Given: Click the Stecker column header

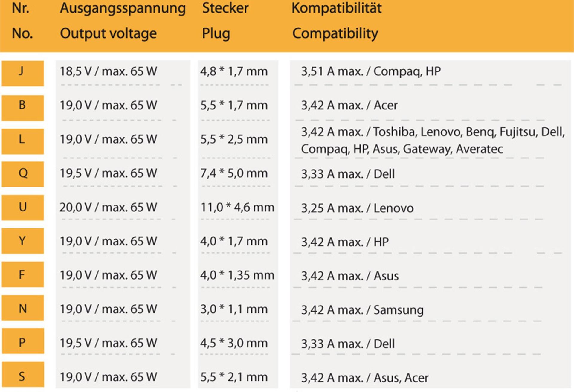Looking at the screenshot, I should pos(225,8).
